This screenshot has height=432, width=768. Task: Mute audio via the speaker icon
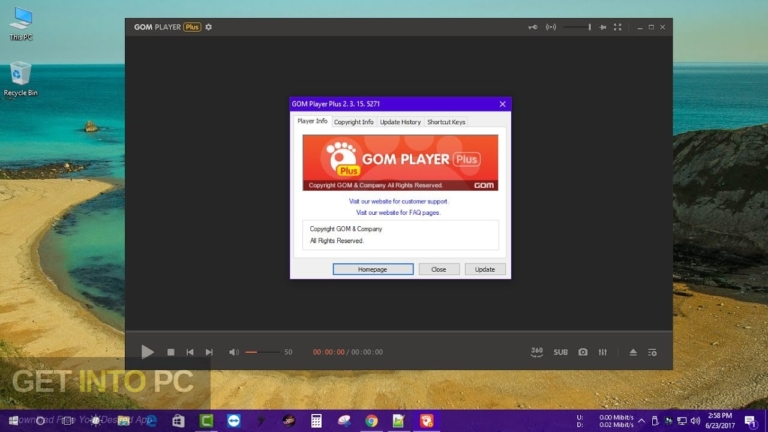coord(234,352)
